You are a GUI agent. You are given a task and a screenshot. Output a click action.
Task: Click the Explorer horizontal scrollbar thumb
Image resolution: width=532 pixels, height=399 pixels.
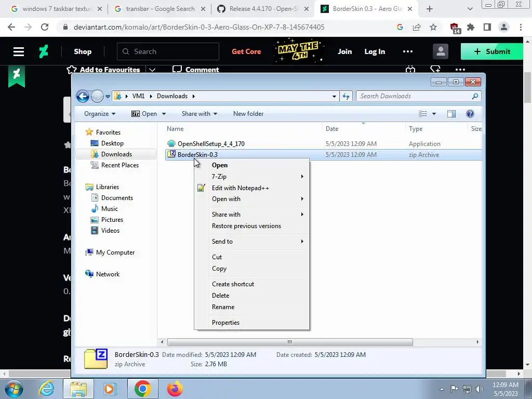(x=290, y=342)
